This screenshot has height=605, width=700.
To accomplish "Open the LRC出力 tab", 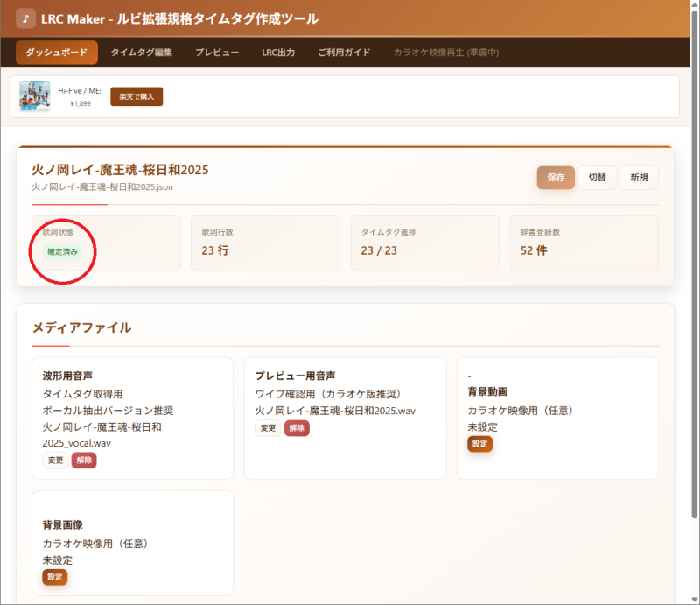I will (278, 53).
